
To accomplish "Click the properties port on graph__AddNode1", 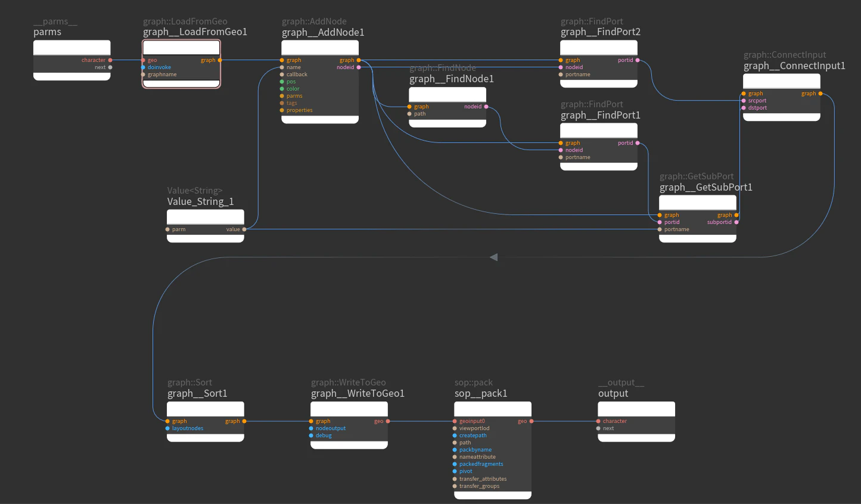I will pyautogui.click(x=282, y=110).
